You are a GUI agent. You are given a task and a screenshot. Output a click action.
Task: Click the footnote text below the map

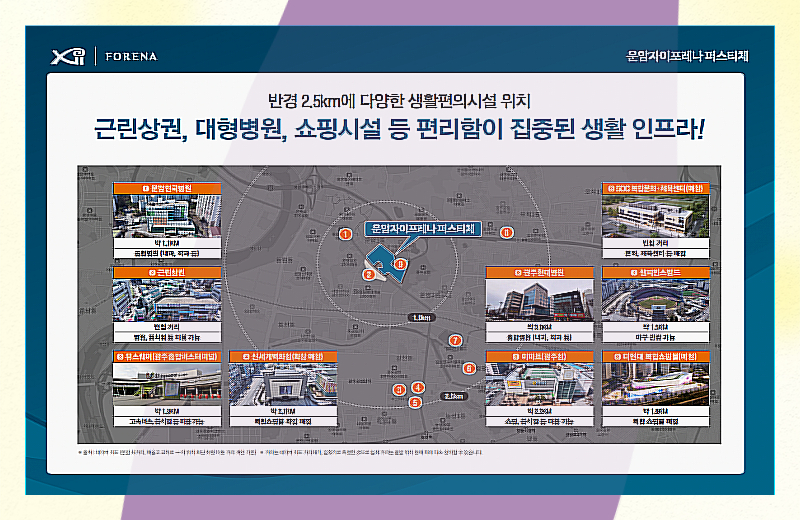(x=280, y=452)
